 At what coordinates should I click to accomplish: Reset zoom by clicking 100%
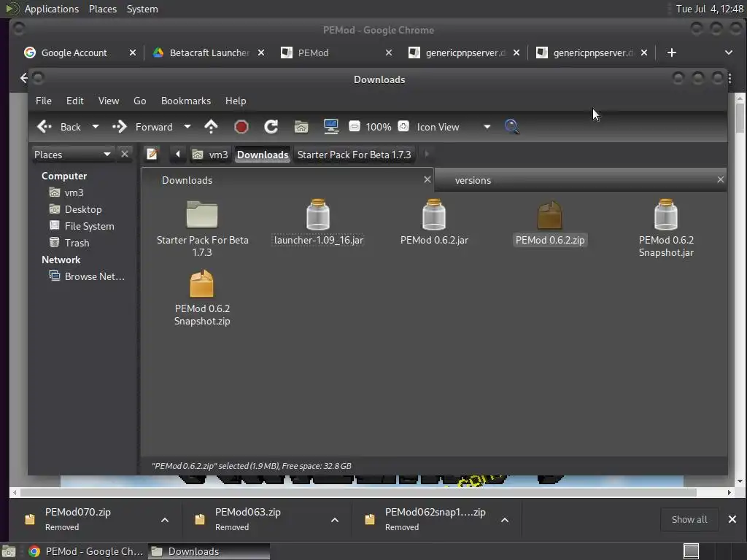379,127
